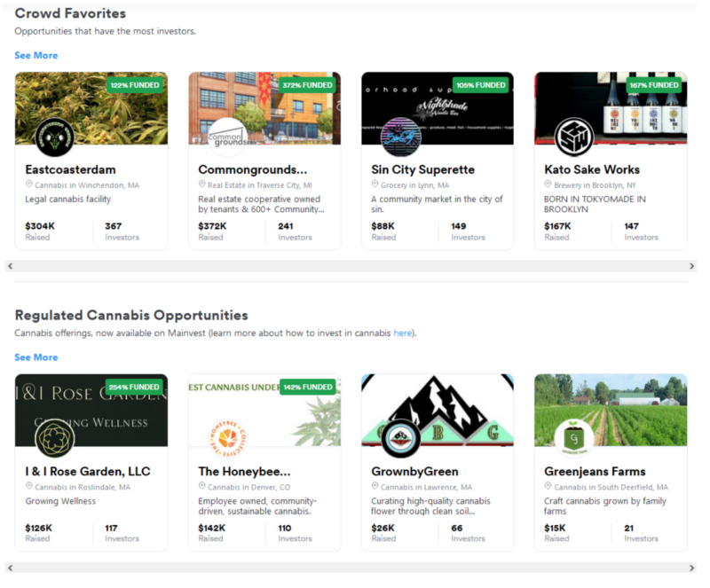The width and height of the screenshot is (710, 588).
Task: Open the Sin City Superette banner image
Action: click(438, 108)
